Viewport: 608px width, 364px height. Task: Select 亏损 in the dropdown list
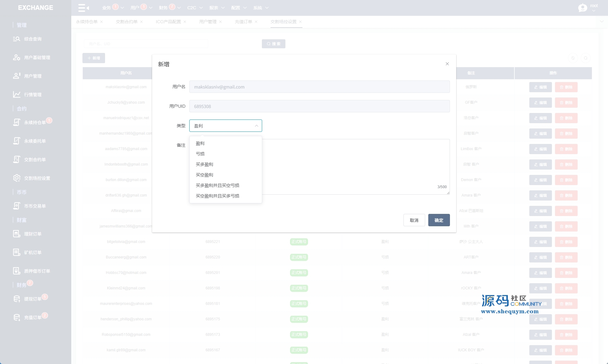click(x=200, y=154)
